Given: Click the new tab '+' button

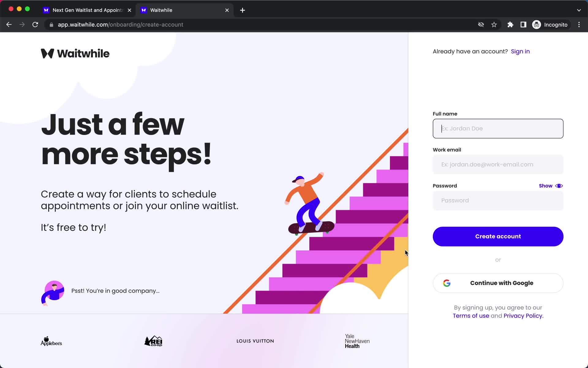Looking at the screenshot, I should (243, 10).
